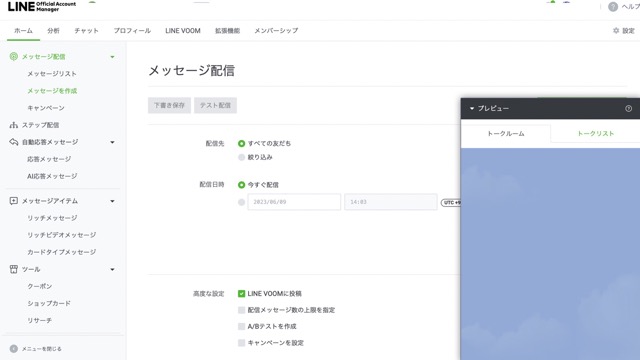The height and width of the screenshot is (360, 640).
Task: Open the ホーム tab
Action: pos(23,31)
